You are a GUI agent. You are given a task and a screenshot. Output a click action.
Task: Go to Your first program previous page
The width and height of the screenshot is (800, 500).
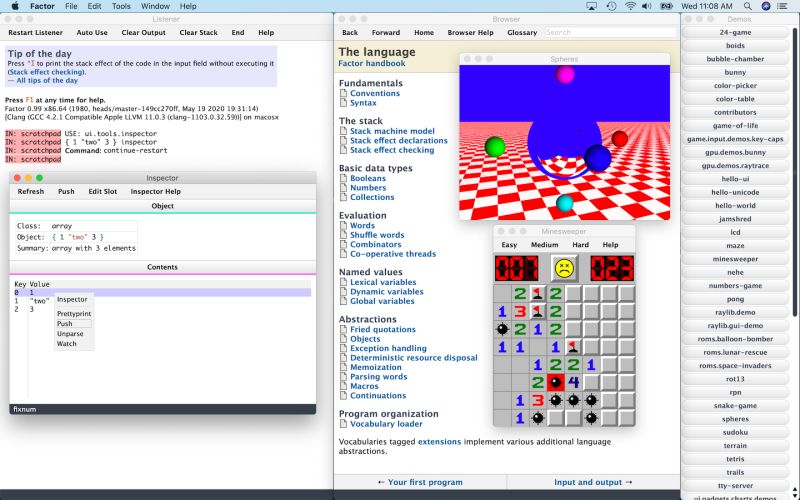point(420,482)
